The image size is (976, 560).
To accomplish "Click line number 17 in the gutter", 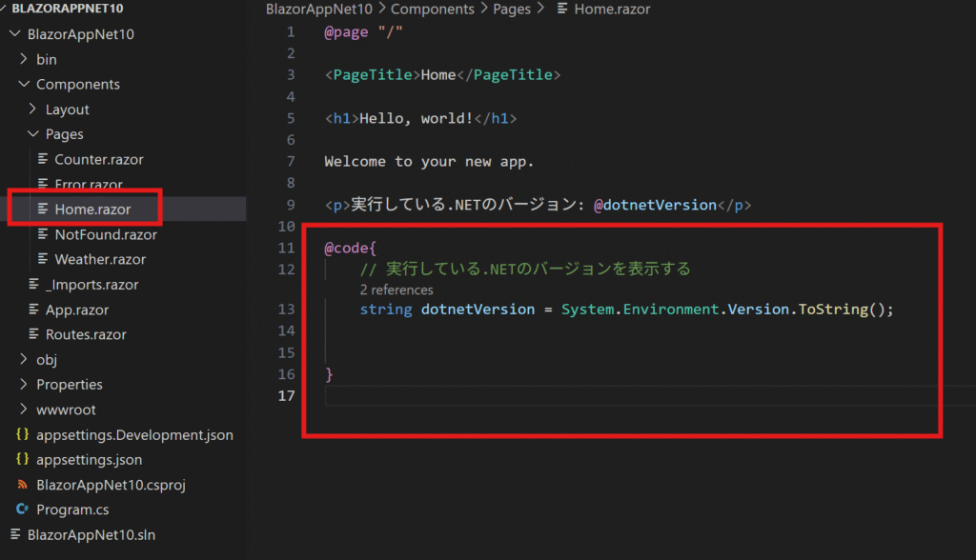I will 286,396.
